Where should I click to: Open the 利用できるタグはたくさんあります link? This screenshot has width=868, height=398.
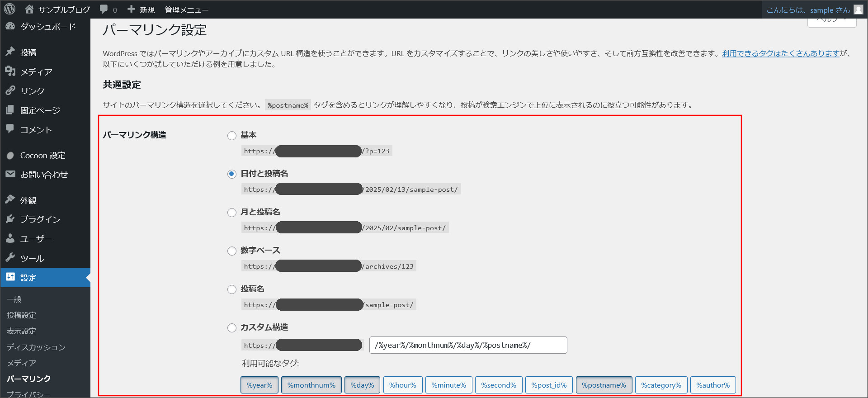[x=781, y=53]
